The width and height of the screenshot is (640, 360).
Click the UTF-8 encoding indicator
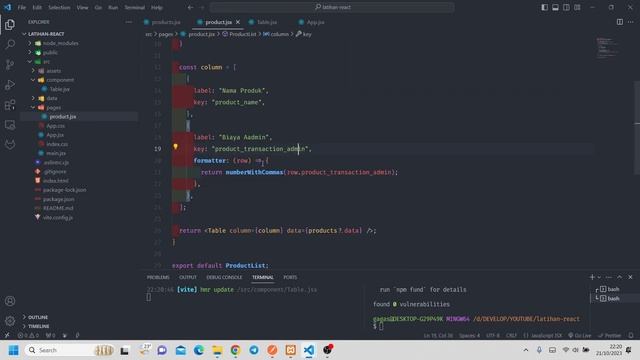click(x=493, y=336)
